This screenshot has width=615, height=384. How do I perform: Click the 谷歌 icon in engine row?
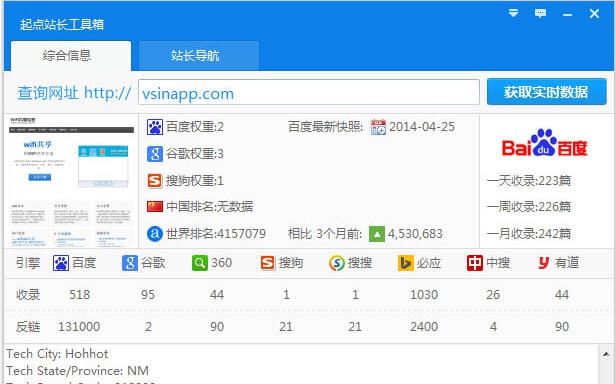point(130,263)
